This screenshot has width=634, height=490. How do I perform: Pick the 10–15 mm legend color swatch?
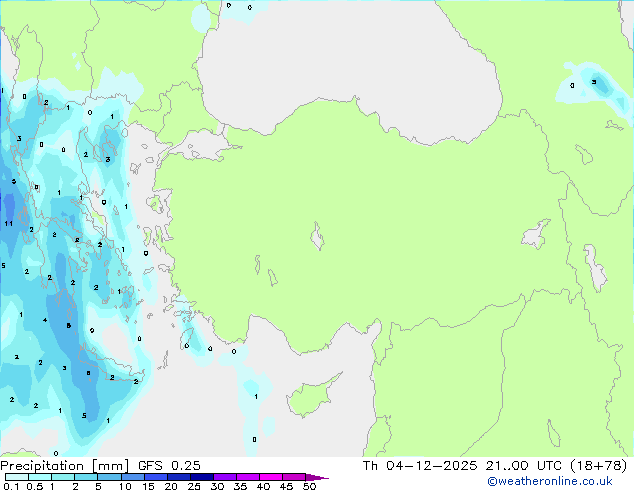pos(132,477)
